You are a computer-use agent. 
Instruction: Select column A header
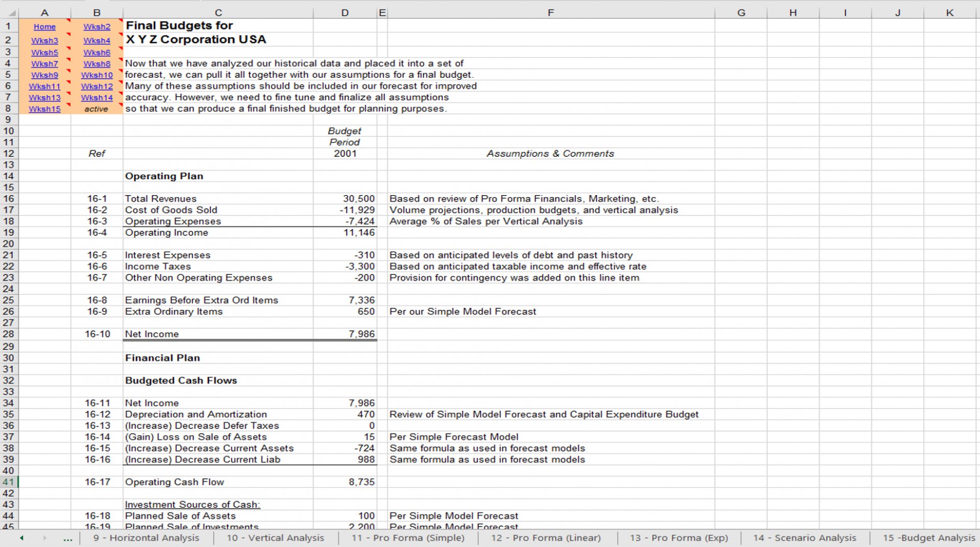coord(44,13)
